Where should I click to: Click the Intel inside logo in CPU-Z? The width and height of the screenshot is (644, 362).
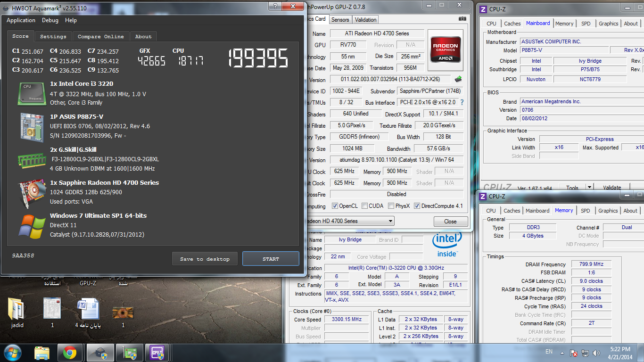point(447,245)
